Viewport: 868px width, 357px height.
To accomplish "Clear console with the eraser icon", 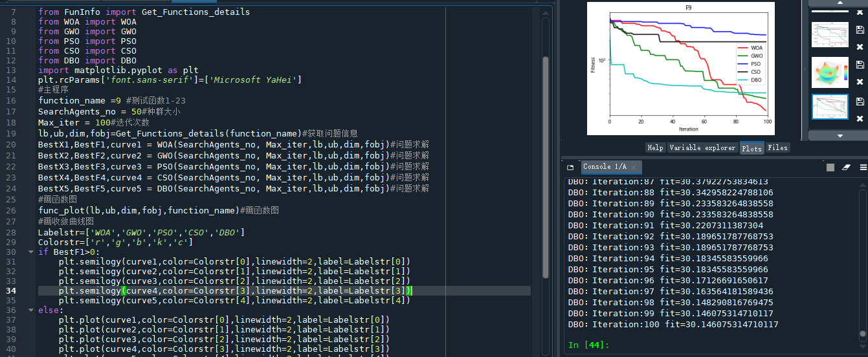I will pos(845,167).
